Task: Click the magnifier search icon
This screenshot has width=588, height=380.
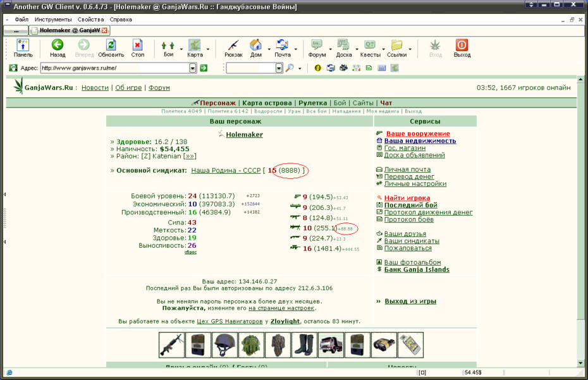Action: [290, 68]
